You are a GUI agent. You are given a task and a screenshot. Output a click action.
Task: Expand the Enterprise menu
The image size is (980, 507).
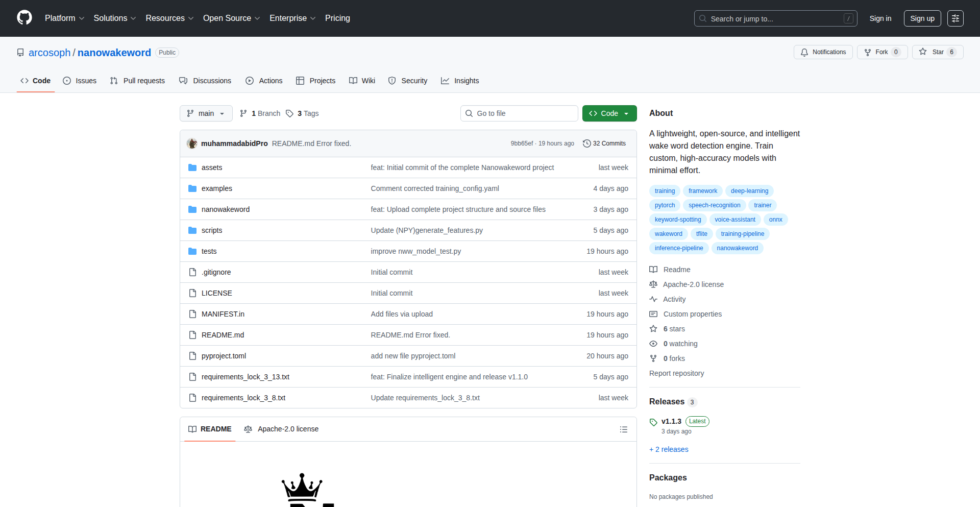[292, 18]
